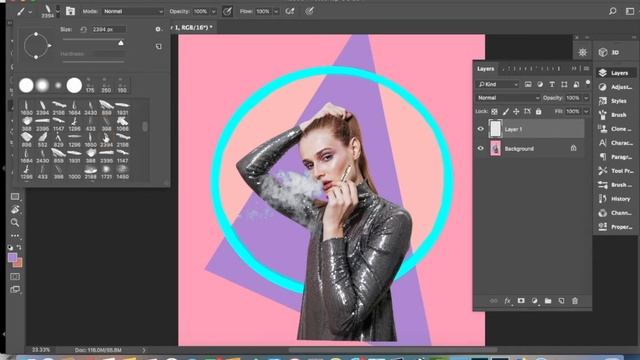Image resolution: width=640 pixels, height=360 pixels.
Task: Enable airbrush-style build-up icon
Action: pyautogui.click(x=290, y=11)
